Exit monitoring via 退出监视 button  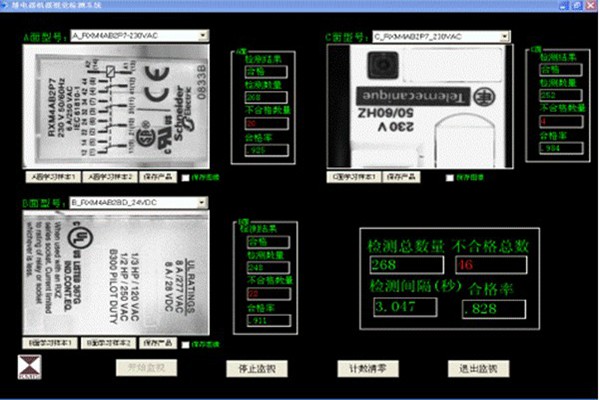coord(478,369)
